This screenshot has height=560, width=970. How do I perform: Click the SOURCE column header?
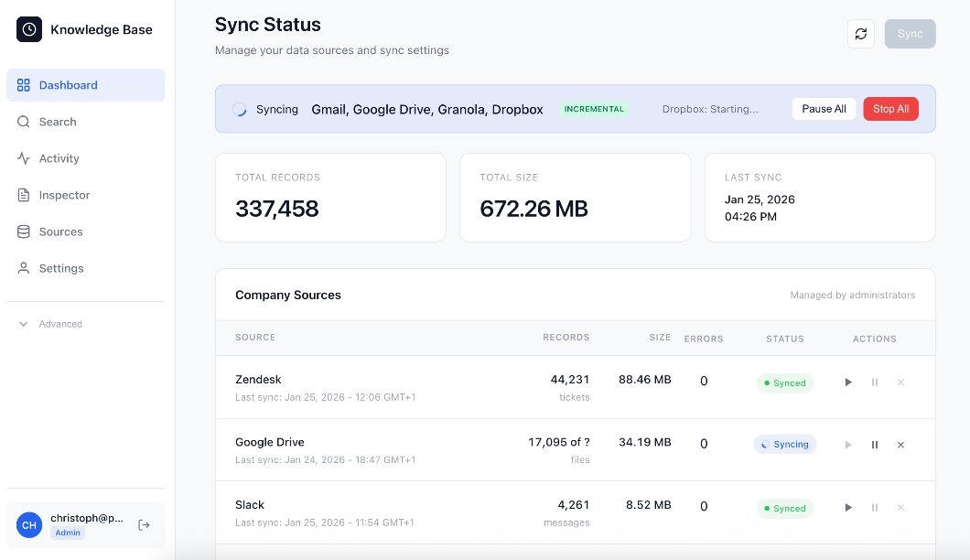click(x=255, y=338)
